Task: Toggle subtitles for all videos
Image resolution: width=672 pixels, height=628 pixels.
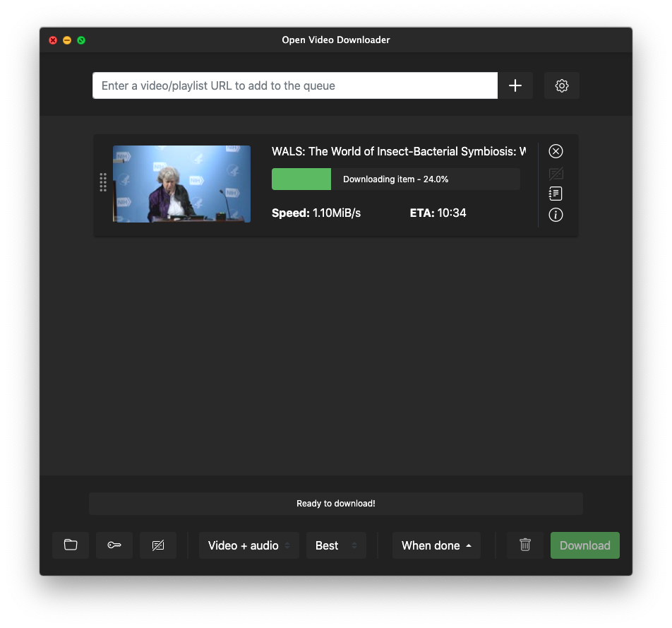Action: coord(157,545)
